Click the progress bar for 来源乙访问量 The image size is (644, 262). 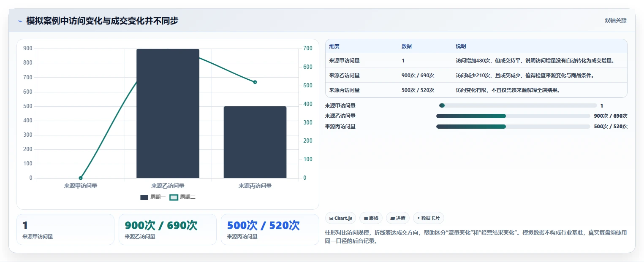pyautogui.click(x=513, y=116)
